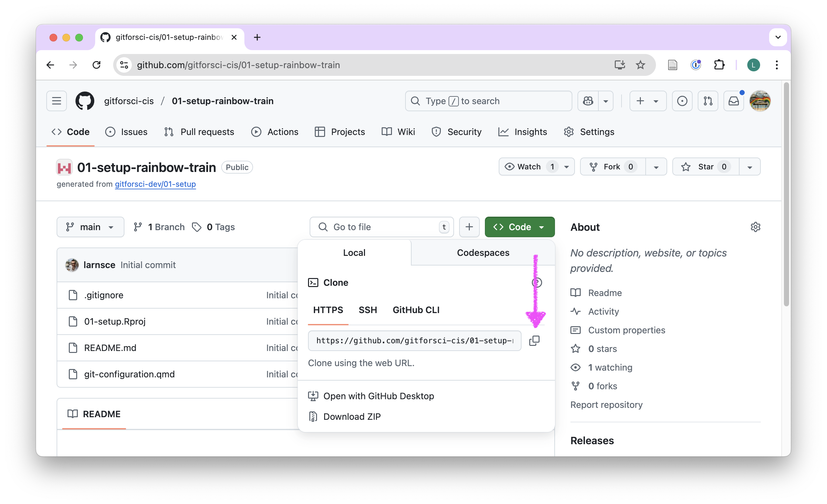Click Report repository link
This screenshot has width=827, height=504.
[606, 405]
